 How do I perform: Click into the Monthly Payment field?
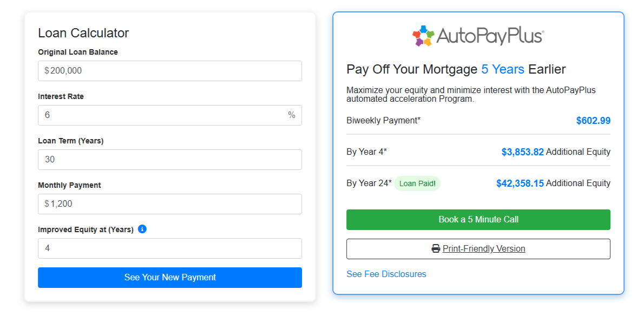(170, 204)
